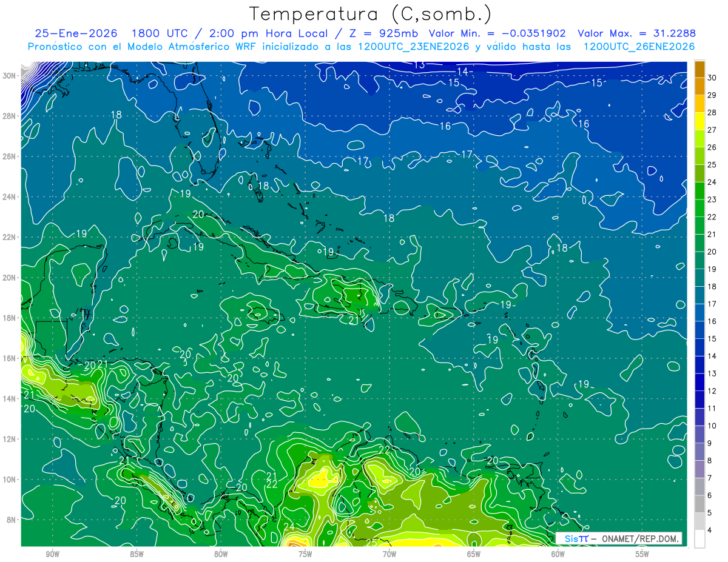728x562 pixels.
Task: Click the white bottom color band below legend 4
Action: (x=699, y=539)
